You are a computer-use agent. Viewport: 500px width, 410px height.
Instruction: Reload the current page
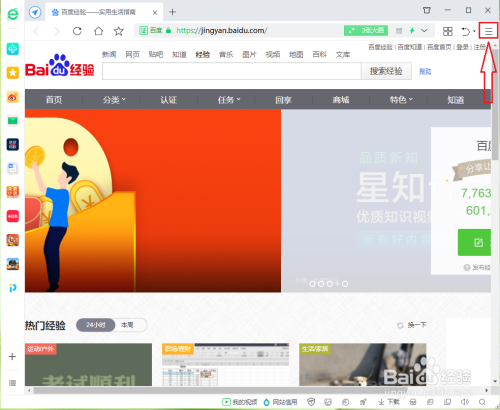[77, 31]
